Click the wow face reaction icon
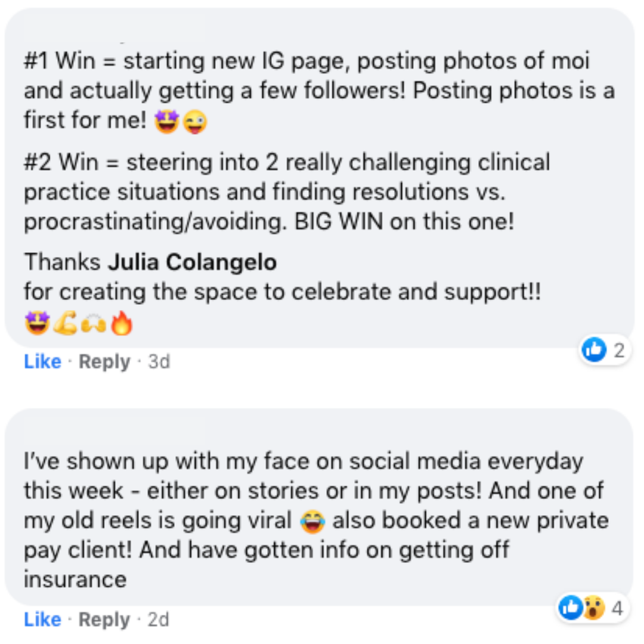Image resolution: width=644 pixels, height=644 pixels. click(593, 608)
